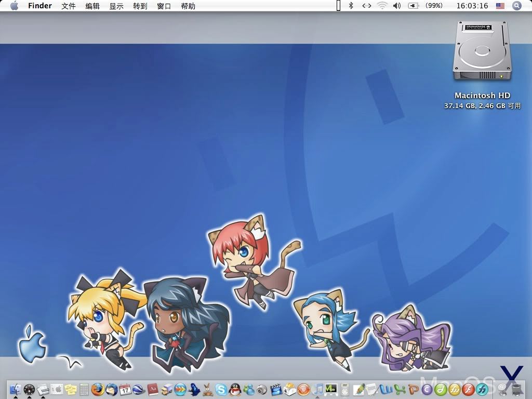Open the Wi-Fi AirPort status menu

[x=382, y=6]
